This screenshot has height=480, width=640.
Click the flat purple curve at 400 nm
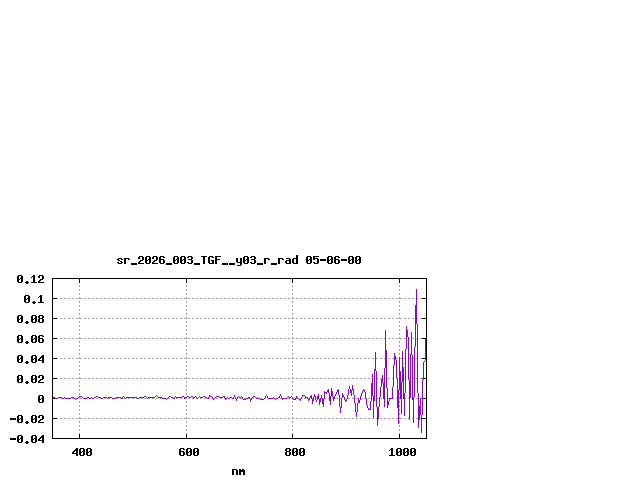(x=80, y=398)
